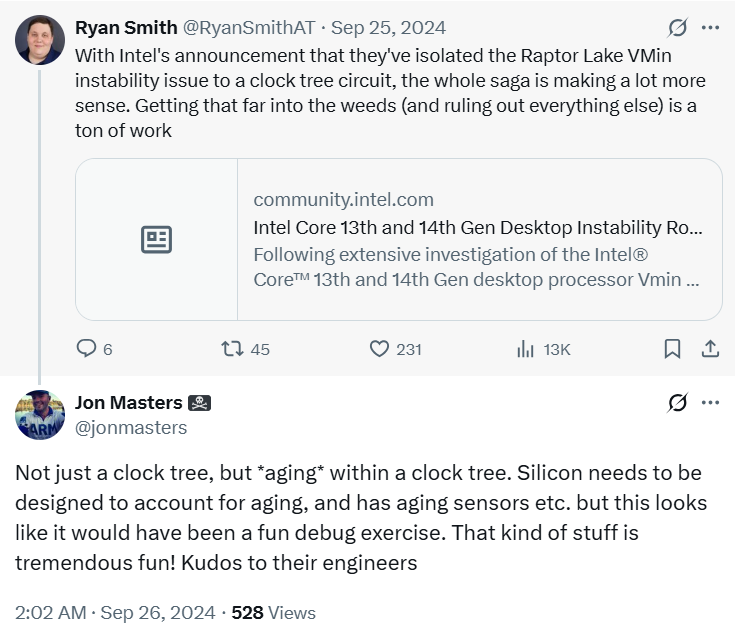Screen dimensions: 735x630
Task: Click the repost icon with 45 count
Action: [x=232, y=349]
